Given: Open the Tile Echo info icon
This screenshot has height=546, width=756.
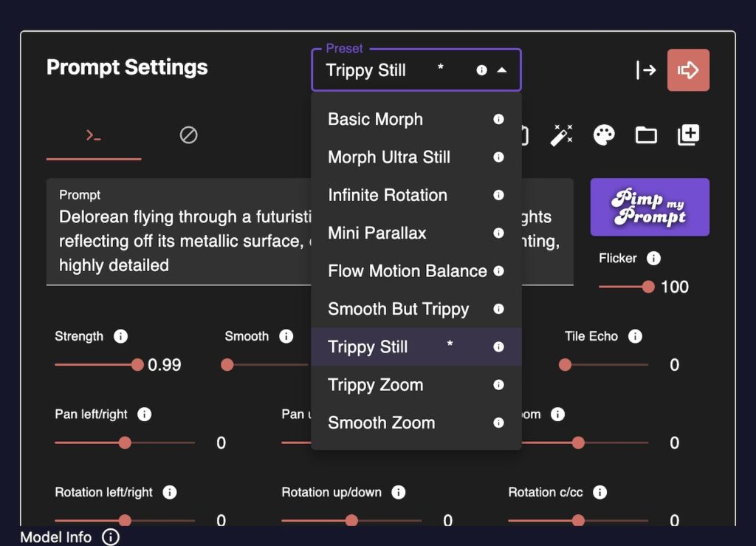Looking at the screenshot, I should point(636,336).
